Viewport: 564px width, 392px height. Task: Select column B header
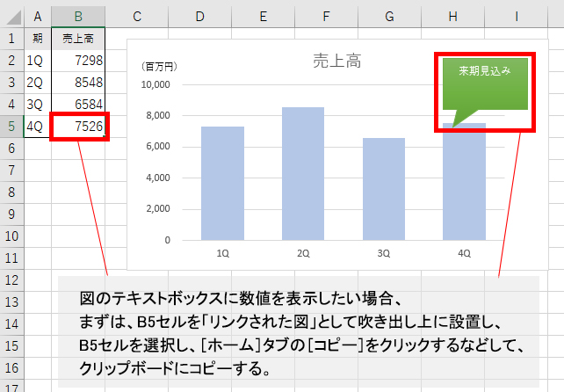point(78,17)
